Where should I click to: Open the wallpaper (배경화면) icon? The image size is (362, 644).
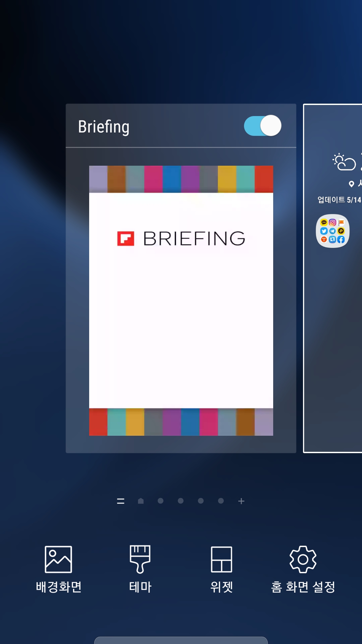[x=58, y=559]
